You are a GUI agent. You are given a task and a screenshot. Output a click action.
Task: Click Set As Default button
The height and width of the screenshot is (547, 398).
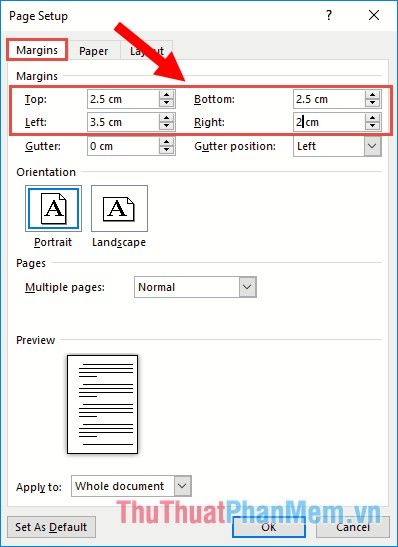pyautogui.click(x=51, y=527)
